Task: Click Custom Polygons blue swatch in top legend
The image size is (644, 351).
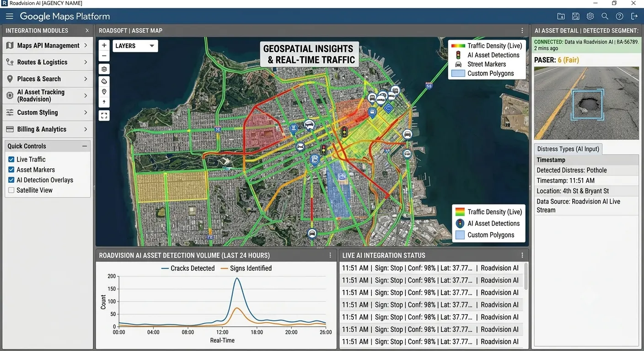Action: coord(458,74)
